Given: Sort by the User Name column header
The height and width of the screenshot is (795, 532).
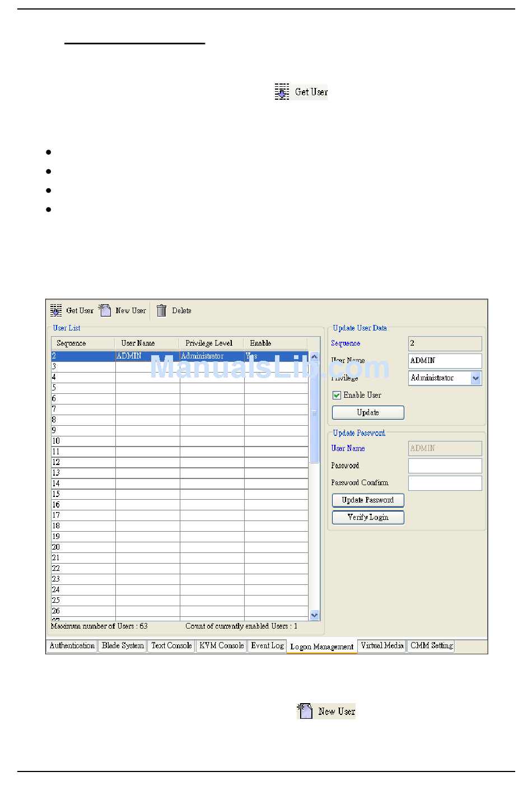Looking at the screenshot, I should 147,343.
